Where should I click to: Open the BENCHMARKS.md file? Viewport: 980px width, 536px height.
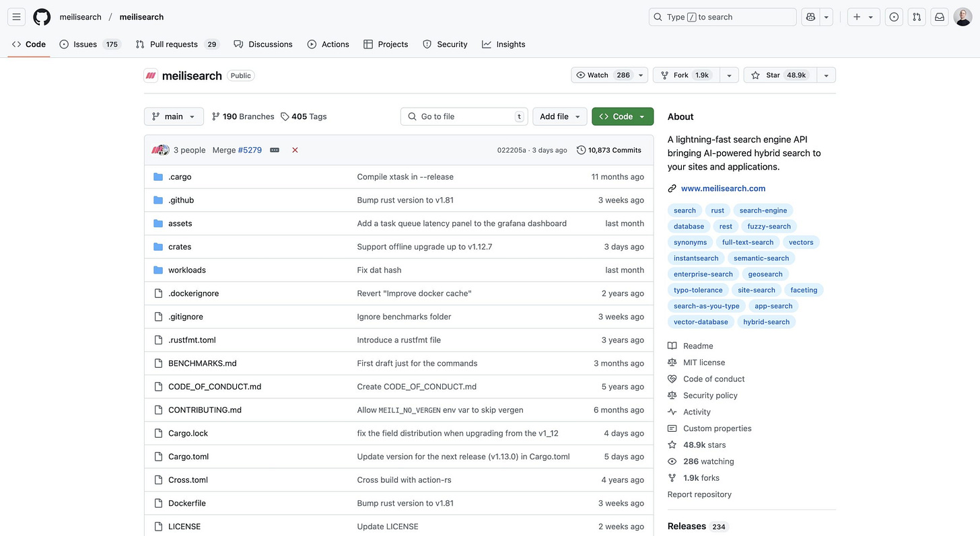pos(203,363)
